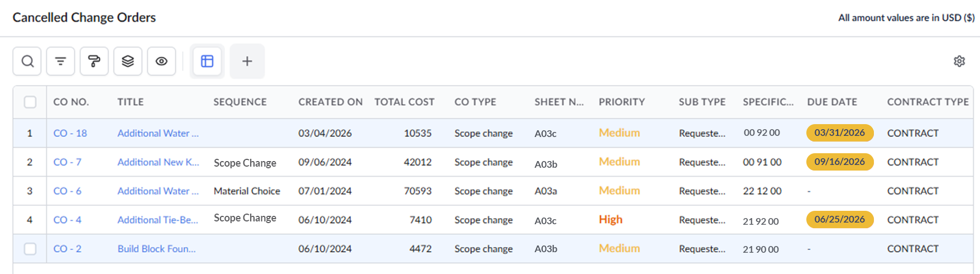Select the table view icon
Image resolution: width=980 pixels, height=274 pixels.
tap(207, 61)
